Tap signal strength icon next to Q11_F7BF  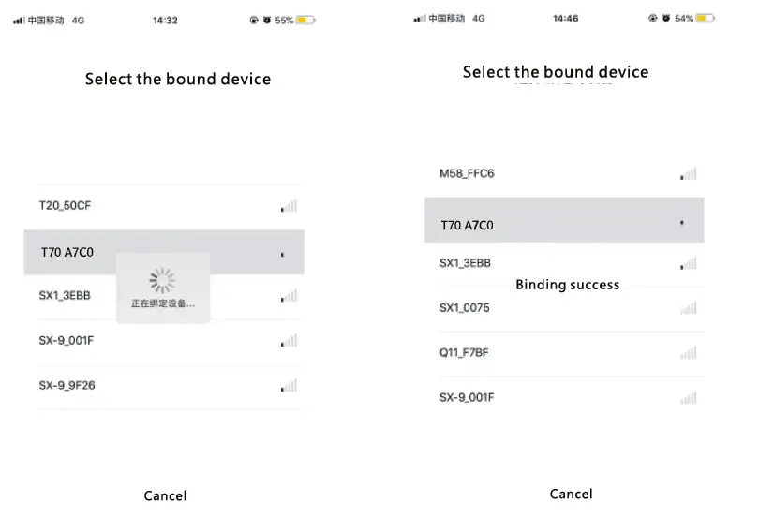[x=689, y=353]
